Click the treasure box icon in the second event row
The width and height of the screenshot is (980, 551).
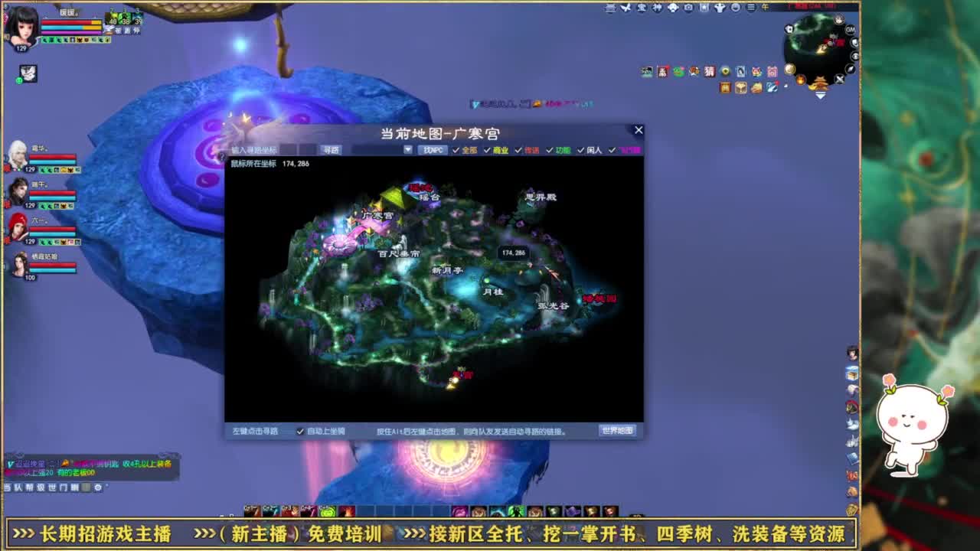tap(741, 87)
